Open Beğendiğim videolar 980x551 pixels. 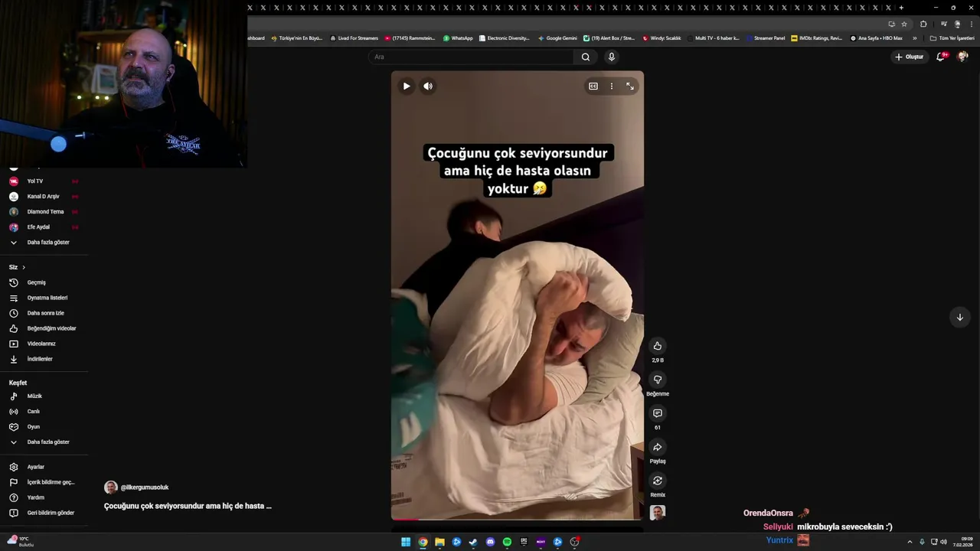pos(44,328)
